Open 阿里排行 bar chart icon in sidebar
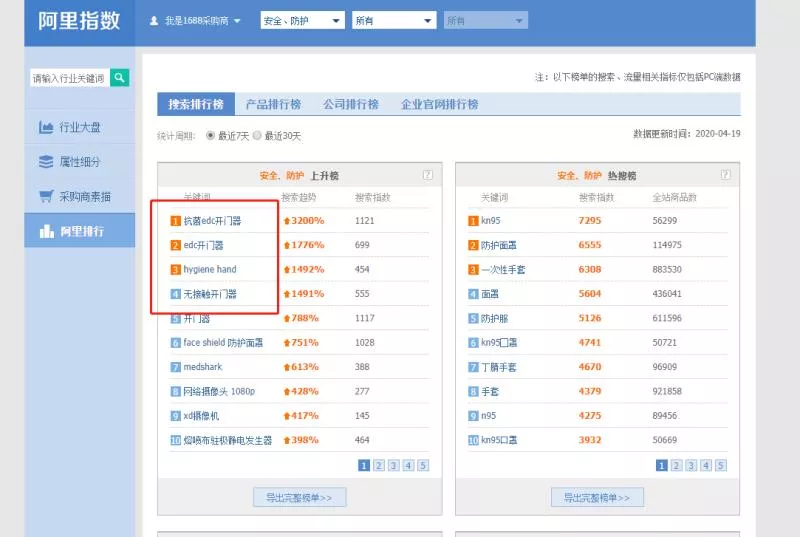Image resolution: width=800 pixels, height=537 pixels. coord(46,231)
